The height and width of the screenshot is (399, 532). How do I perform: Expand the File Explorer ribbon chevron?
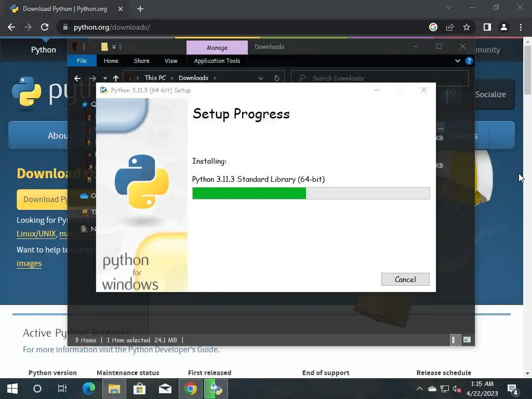[458, 61]
